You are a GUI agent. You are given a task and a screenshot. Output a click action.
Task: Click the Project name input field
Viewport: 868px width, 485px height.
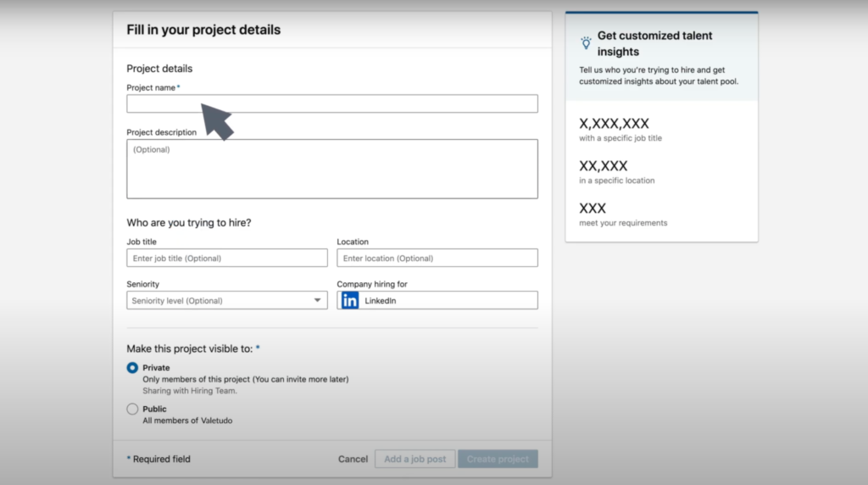coord(331,103)
